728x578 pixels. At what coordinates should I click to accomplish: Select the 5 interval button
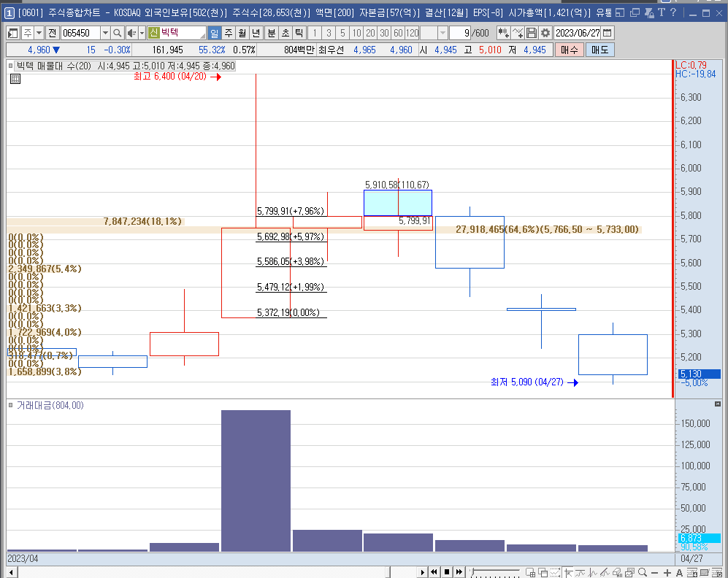pyautogui.click(x=342, y=33)
